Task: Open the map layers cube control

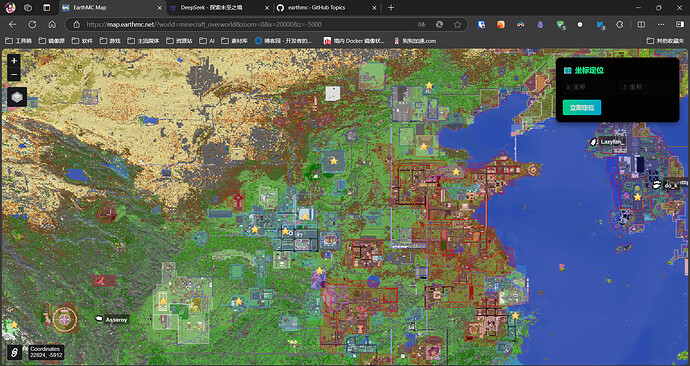Action: (x=17, y=97)
